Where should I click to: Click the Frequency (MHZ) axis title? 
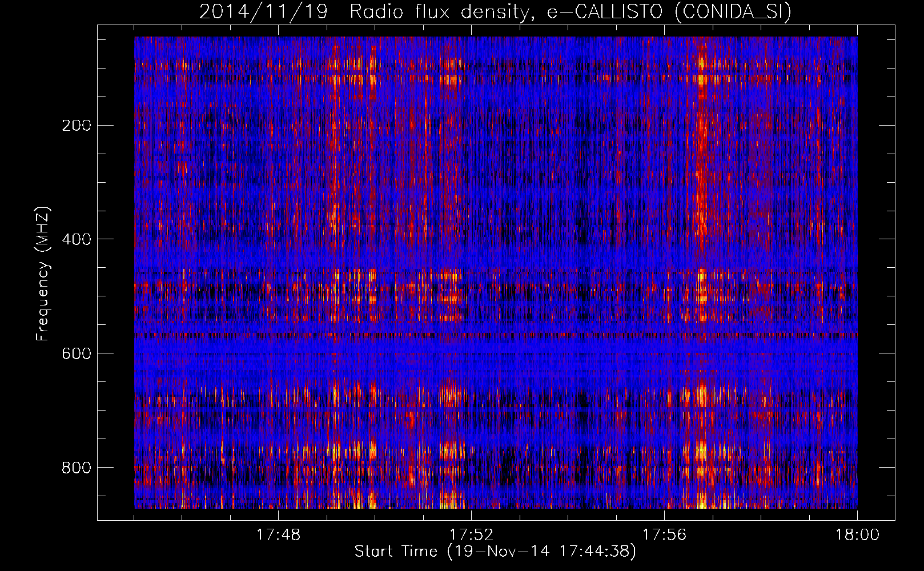pyautogui.click(x=43, y=274)
